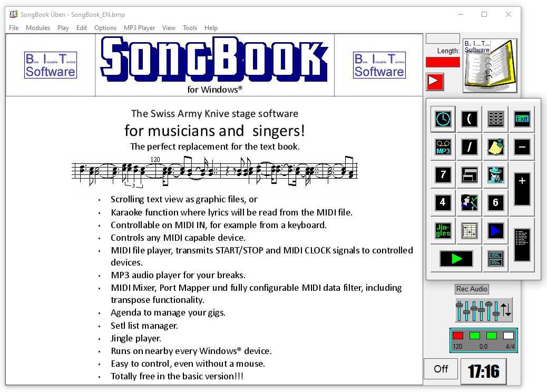This screenshot has width=547, height=392.
Task: Click the singer with microphone icon
Action: [x=469, y=202]
